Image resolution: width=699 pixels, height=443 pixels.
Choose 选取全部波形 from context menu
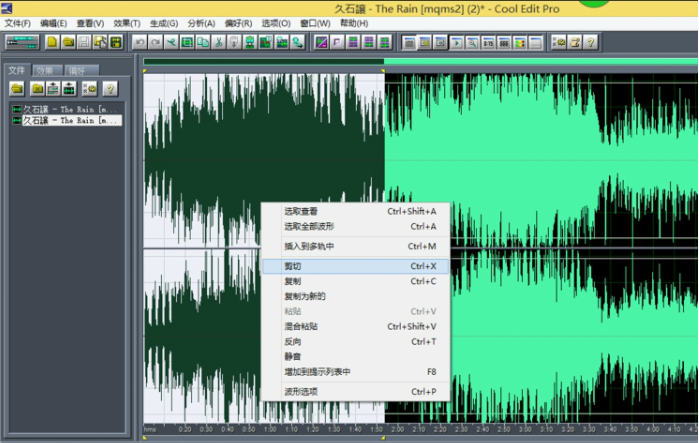click(355, 226)
